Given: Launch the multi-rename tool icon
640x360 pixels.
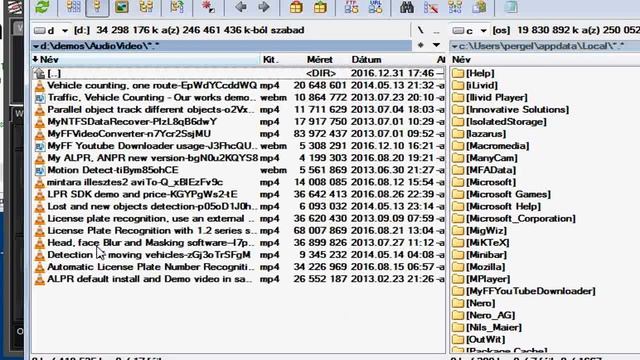Looking at the screenshot, I should coord(431,7).
